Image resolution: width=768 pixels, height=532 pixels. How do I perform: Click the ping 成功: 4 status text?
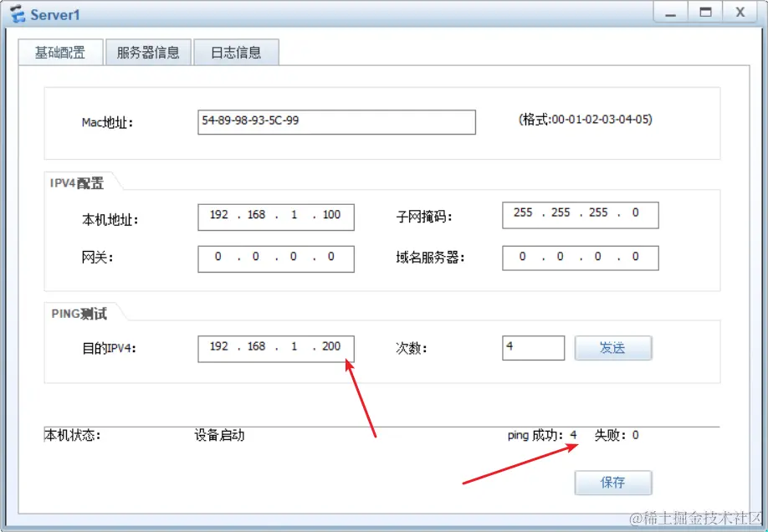(x=542, y=435)
